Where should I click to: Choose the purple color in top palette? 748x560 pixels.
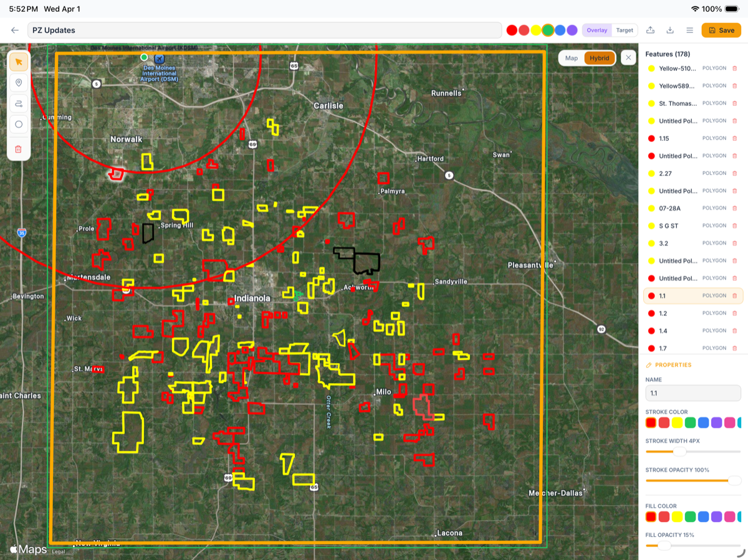[572, 30]
